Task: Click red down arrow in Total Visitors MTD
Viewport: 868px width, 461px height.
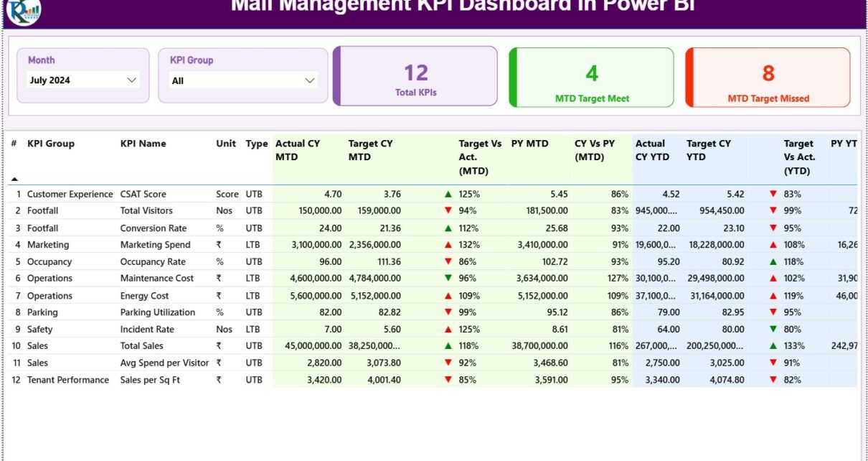Action: click(x=448, y=210)
